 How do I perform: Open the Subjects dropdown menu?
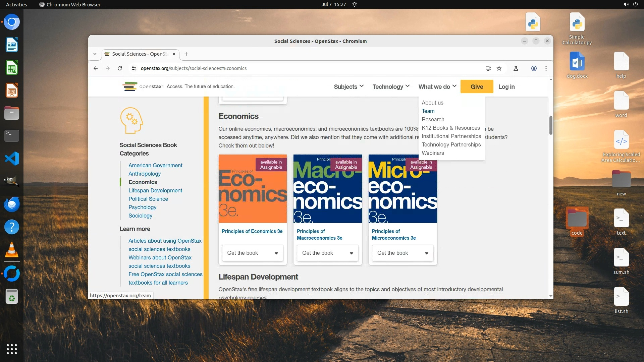(x=348, y=86)
